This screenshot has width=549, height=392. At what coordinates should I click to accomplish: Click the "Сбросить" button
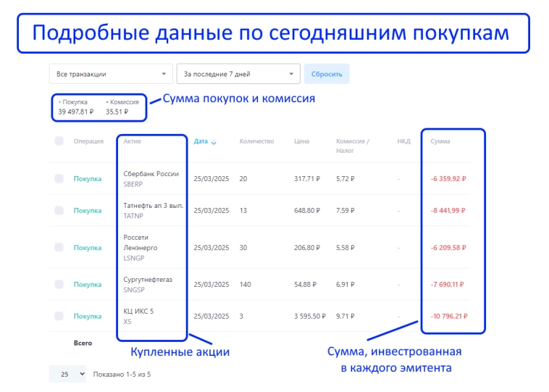tap(327, 74)
